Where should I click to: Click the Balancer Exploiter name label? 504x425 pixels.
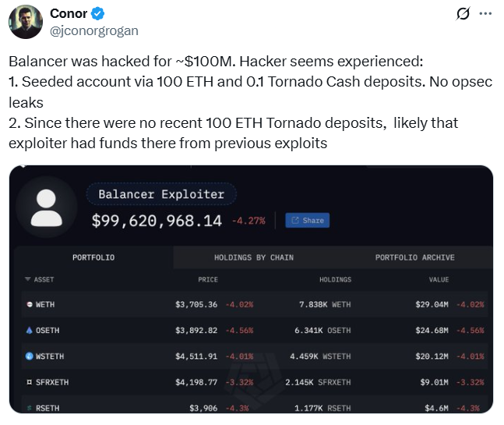[161, 194]
